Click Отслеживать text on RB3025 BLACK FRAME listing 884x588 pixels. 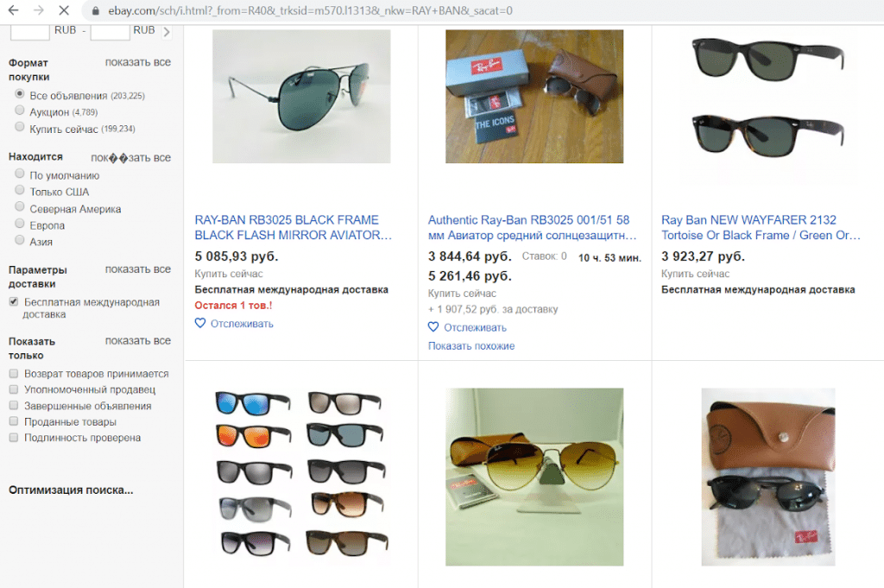(x=242, y=324)
